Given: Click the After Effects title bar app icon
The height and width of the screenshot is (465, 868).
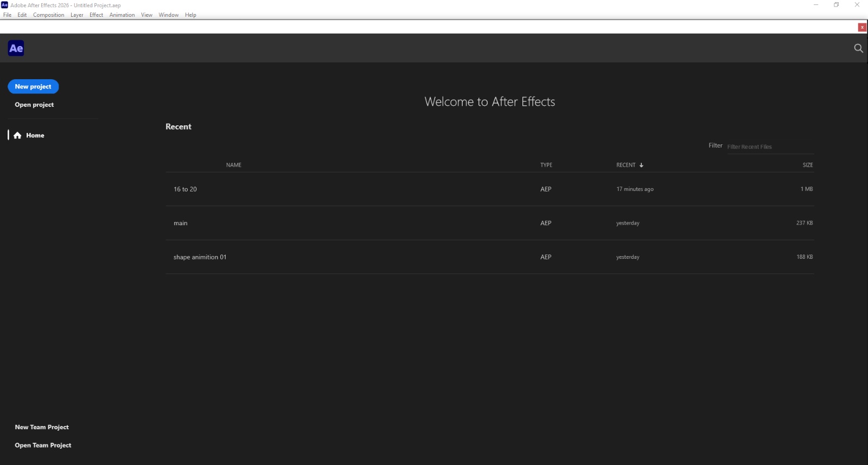Looking at the screenshot, I should pyautogui.click(x=5, y=5).
